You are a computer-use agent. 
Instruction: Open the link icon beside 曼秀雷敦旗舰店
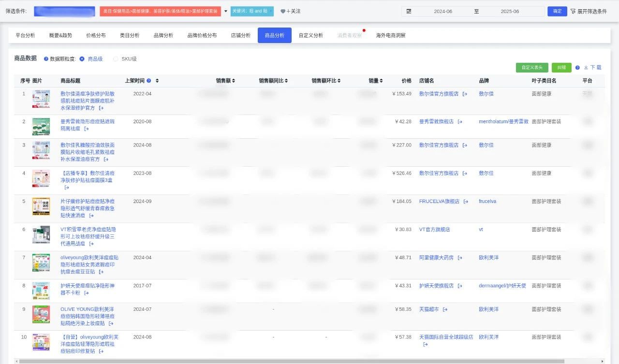[x=460, y=122]
